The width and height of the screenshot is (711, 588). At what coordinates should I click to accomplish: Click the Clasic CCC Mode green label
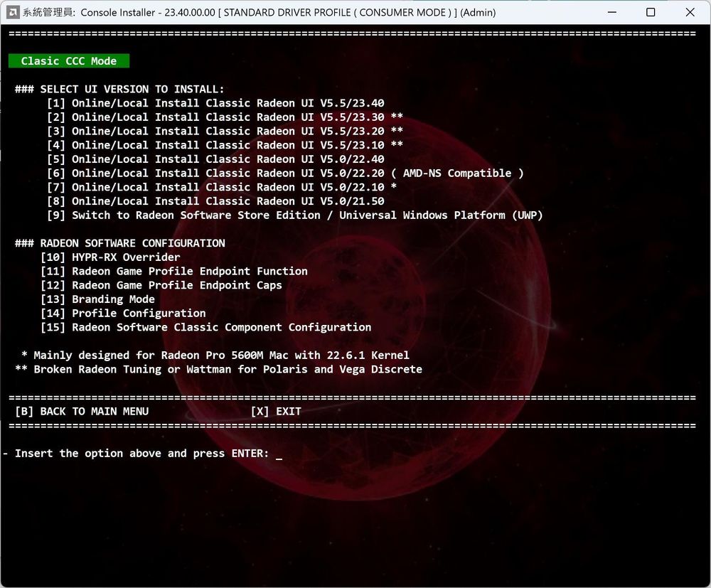click(69, 61)
